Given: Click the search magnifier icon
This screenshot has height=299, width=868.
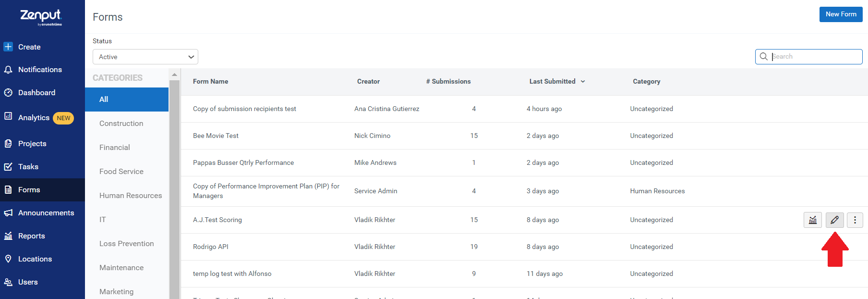Looking at the screenshot, I should click(764, 57).
